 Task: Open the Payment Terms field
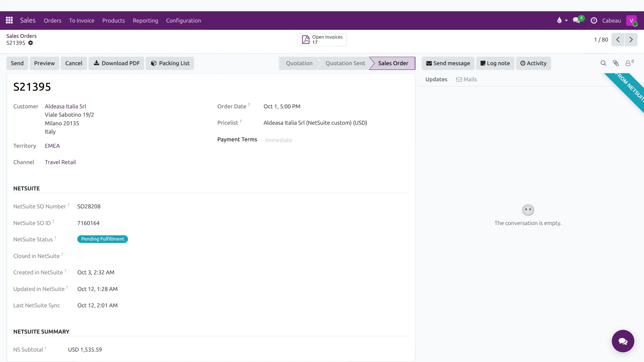(335, 140)
